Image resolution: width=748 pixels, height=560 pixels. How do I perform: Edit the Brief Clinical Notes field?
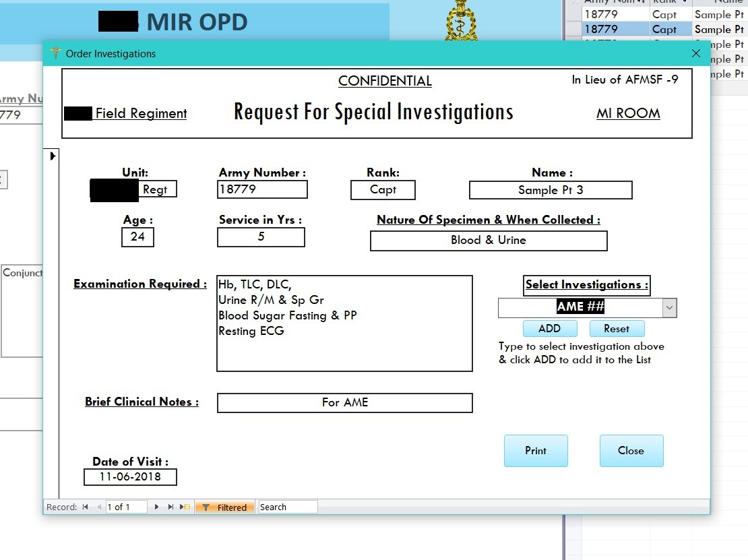tap(344, 403)
